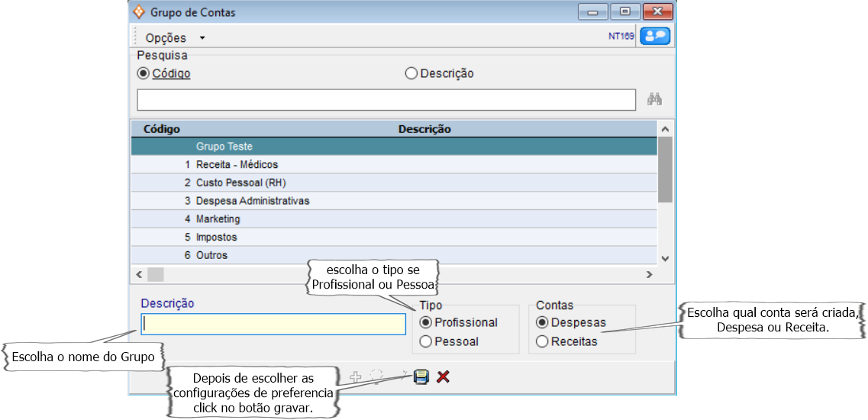
Task: Click horizontal scrollbar right arrow
Action: [x=649, y=274]
